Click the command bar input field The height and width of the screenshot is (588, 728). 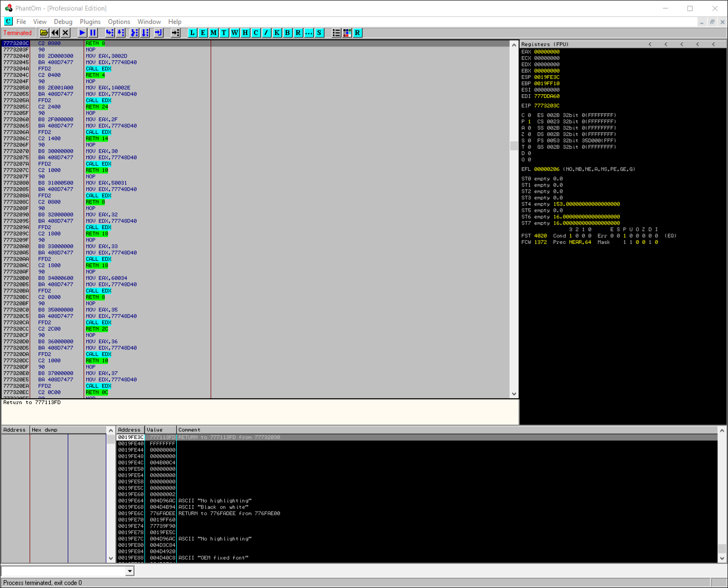(x=63, y=571)
